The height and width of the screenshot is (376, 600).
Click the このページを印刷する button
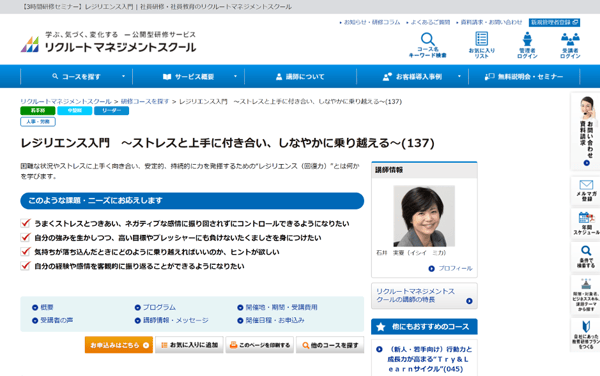tap(260, 345)
